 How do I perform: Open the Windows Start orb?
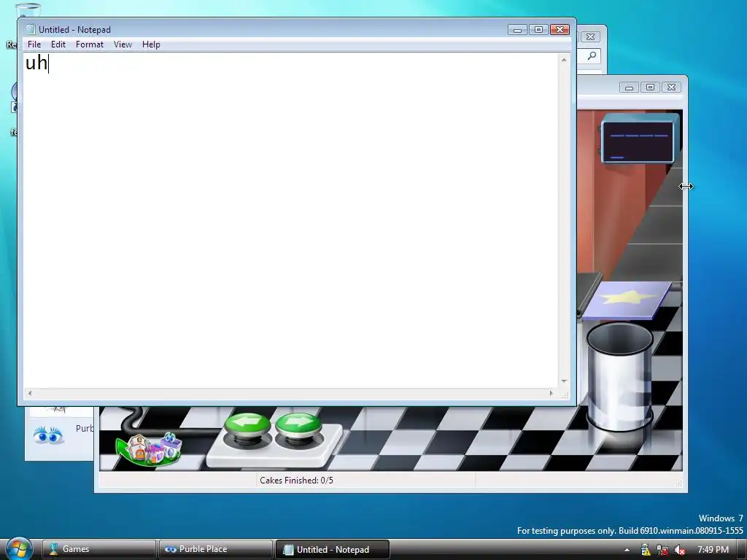pyautogui.click(x=20, y=548)
